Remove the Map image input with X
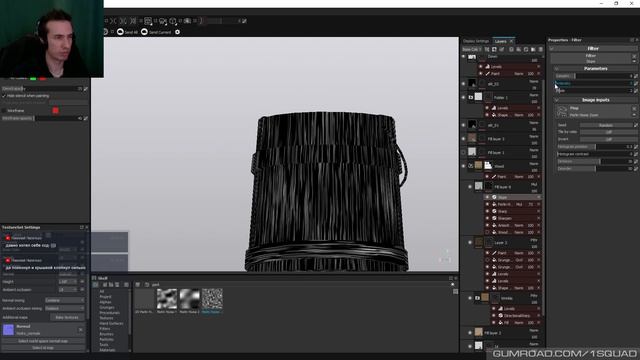 (634, 109)
